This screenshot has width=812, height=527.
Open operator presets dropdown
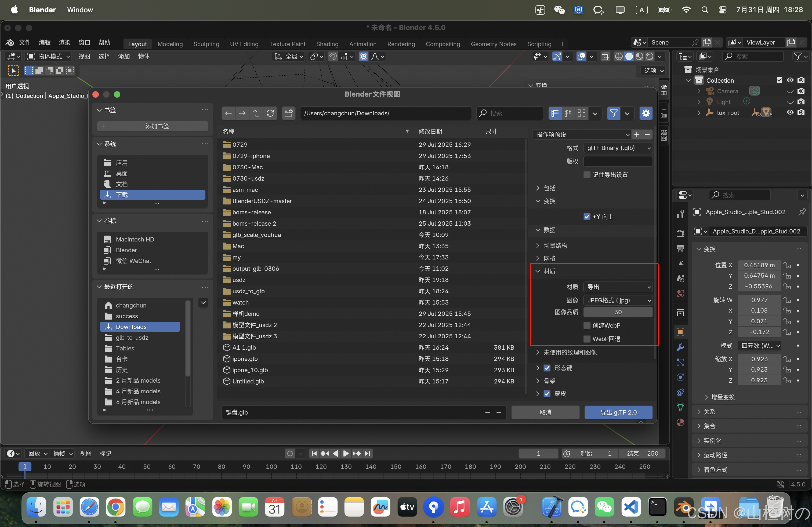[582, 135]
